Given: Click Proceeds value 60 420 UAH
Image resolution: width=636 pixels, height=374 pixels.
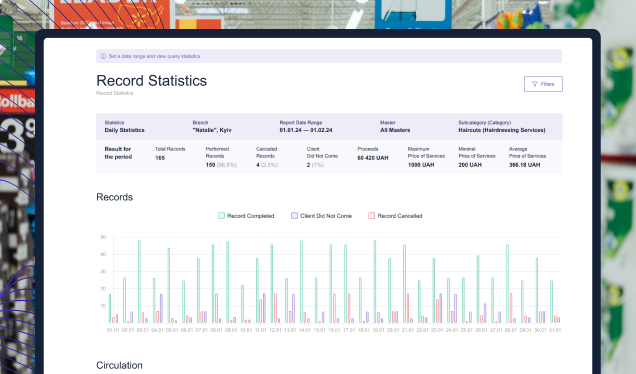Looking at the screenshot, I should (373, 158).
